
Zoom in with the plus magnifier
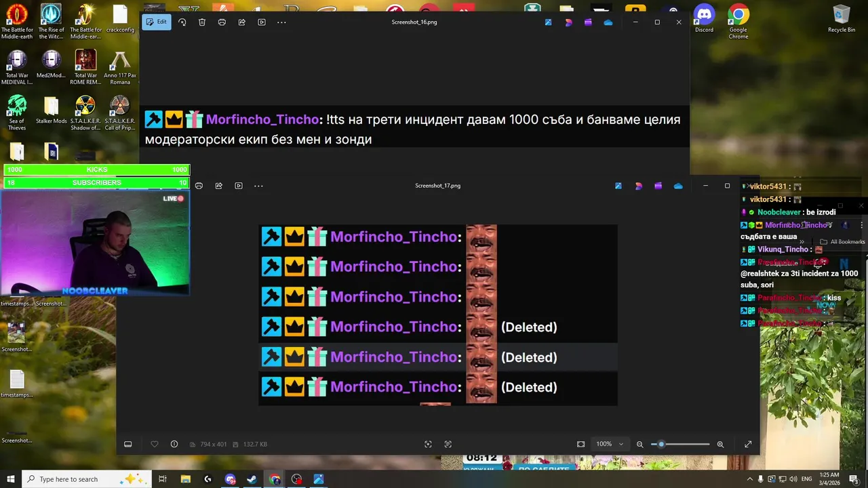click(720, 445)
